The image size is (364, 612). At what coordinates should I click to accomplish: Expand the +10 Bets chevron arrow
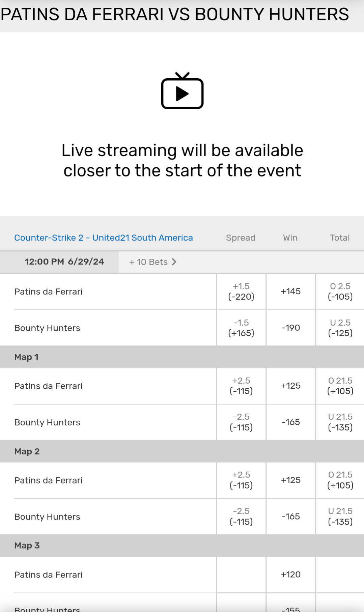tap(174, 262)
